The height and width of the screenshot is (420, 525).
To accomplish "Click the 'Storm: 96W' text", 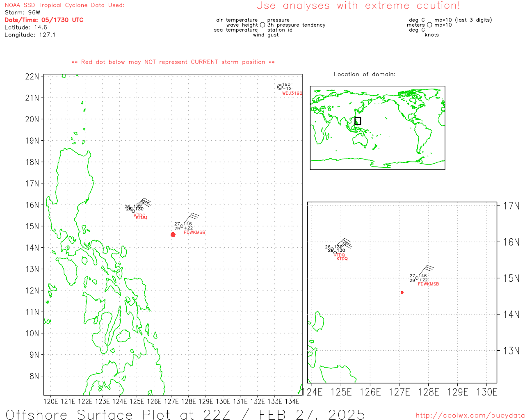I will click(x=23, y=12).
